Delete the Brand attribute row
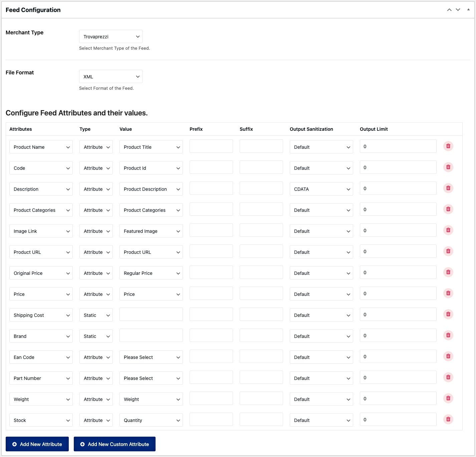Image resolution: width=476 pixels, height=457 pixels. [x=448, y=335]
